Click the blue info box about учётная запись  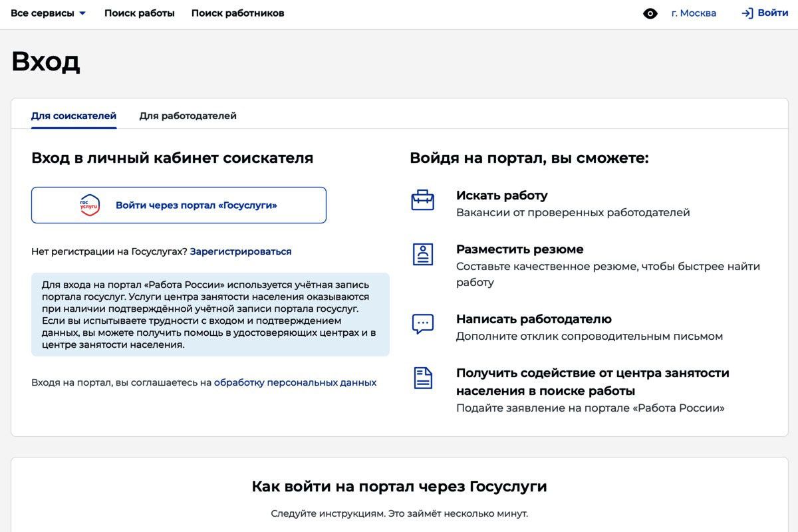210,315
